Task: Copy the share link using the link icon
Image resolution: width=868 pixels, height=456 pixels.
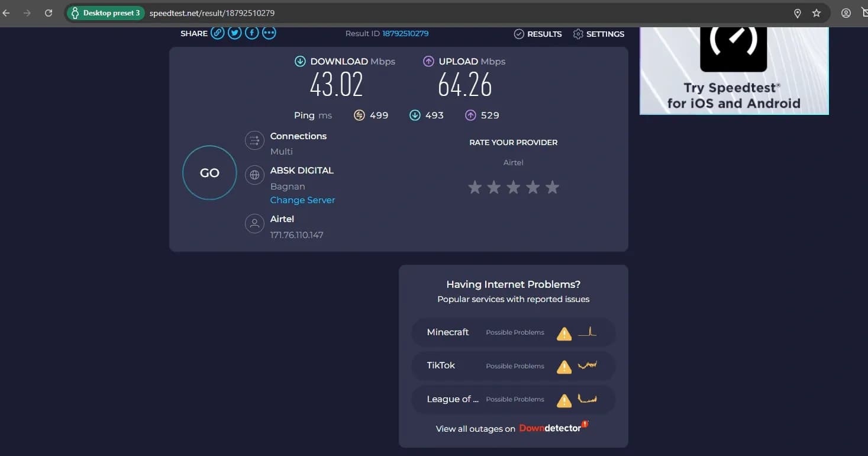Action: click(x=217, y=33)
